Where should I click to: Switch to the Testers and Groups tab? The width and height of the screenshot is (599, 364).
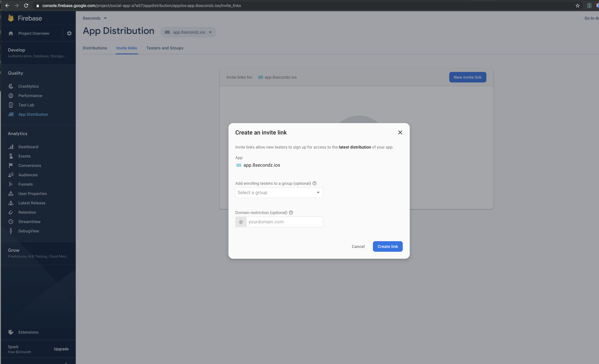165,48
